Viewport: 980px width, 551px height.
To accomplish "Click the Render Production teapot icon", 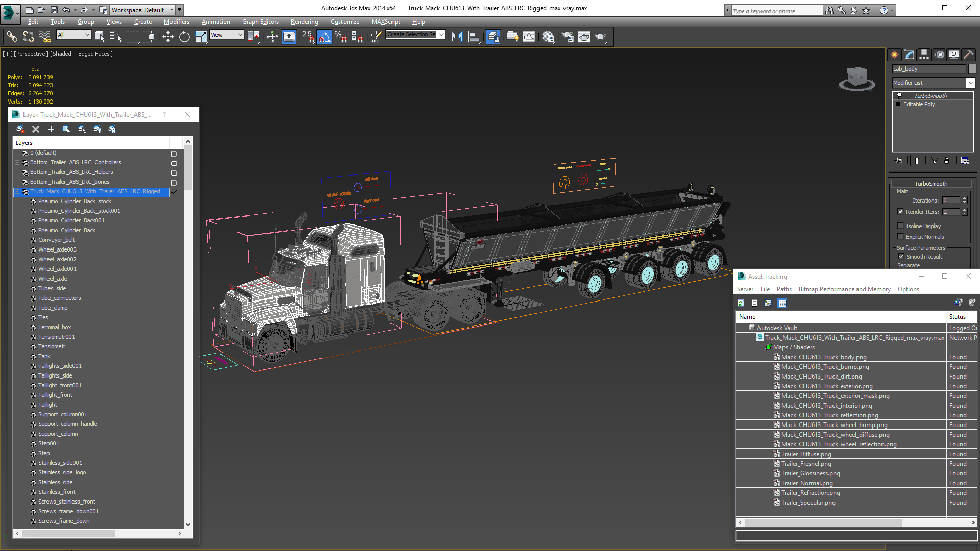I will 600,36.
